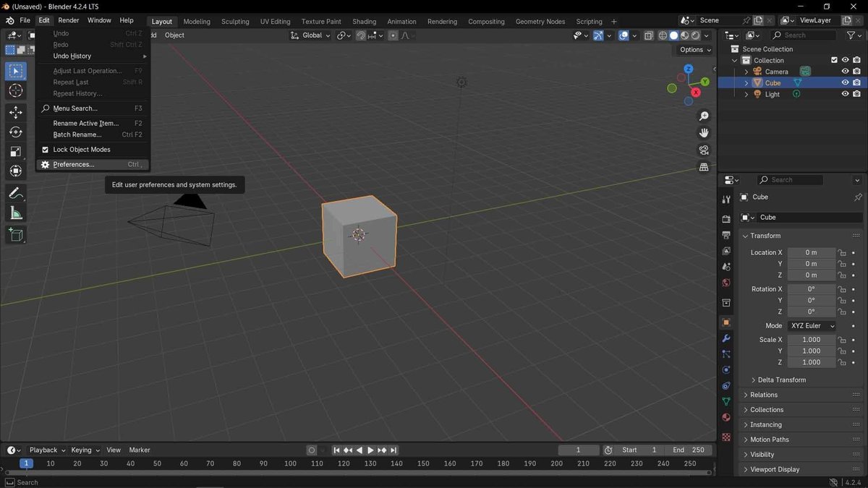Open the Modifier properties tab
Viewport: 868px width, 488px height.
tap(726, 338)
